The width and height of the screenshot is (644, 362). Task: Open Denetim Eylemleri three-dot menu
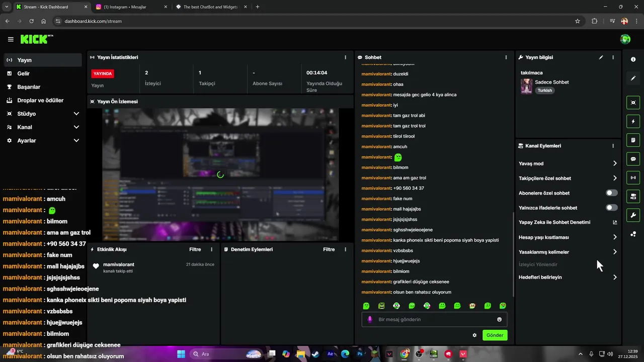click(x=345, y=249)
